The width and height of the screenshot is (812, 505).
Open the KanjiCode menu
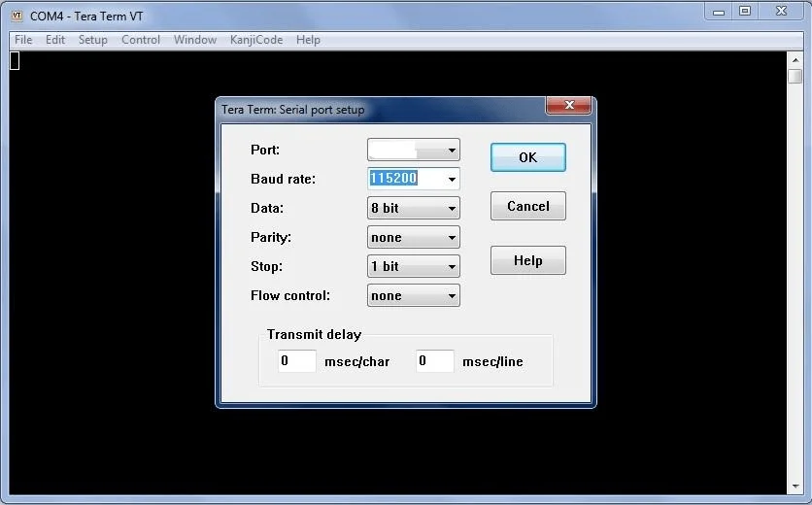pyautogui.click(x=256, y=40)
